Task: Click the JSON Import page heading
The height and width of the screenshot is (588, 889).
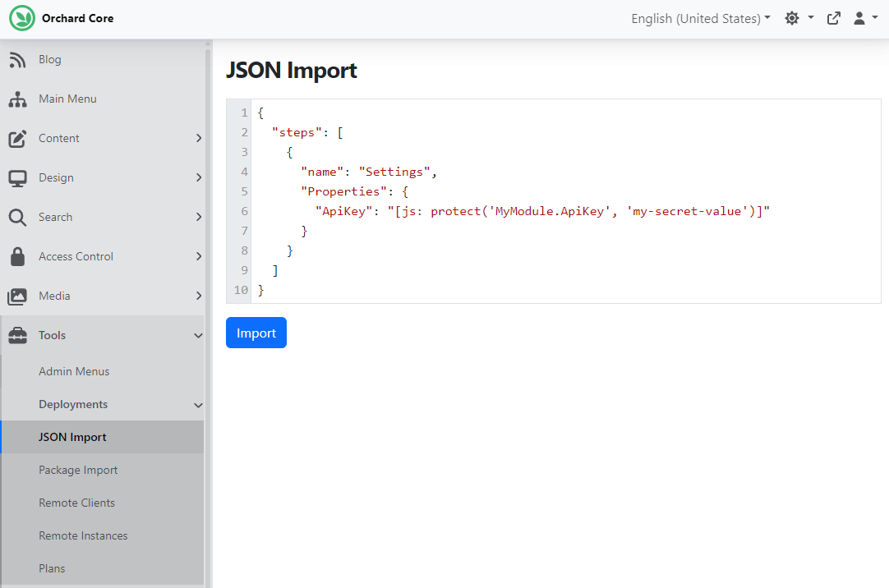Action: [x=292, y=71]
